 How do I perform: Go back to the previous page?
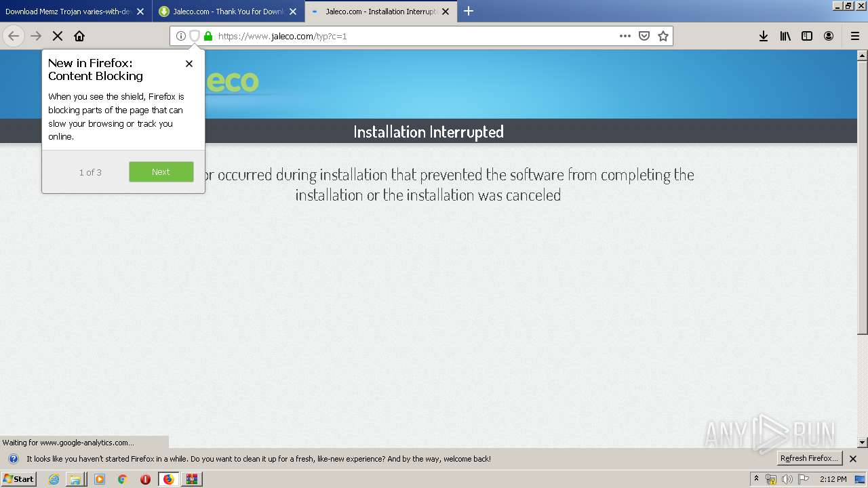(x=14, y=36)
